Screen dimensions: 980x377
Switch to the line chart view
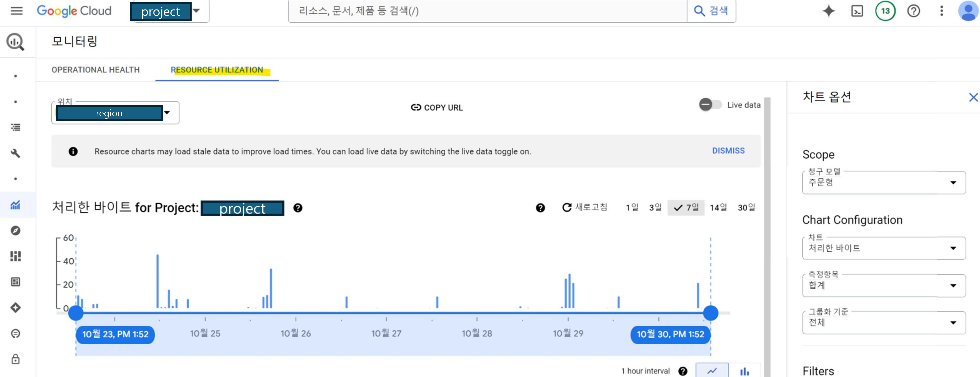coord(712,370)
